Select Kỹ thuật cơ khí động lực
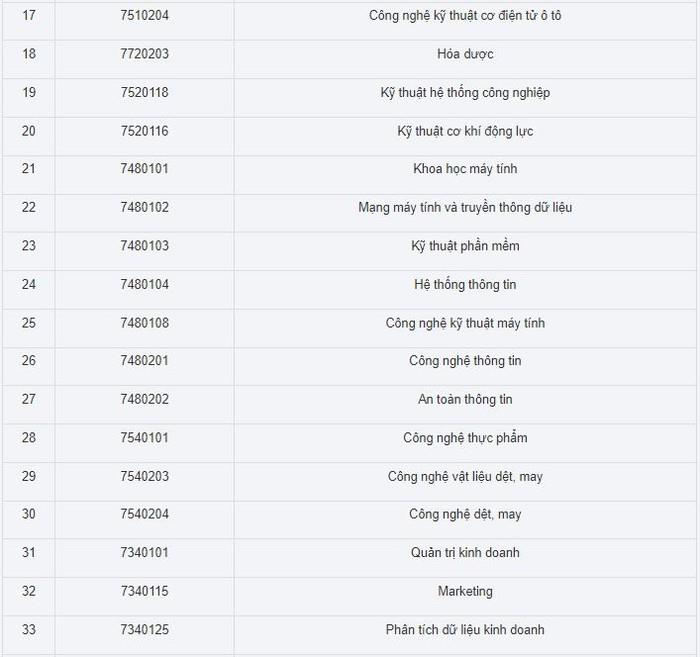This screenshot has width=700, height=657. pyautogui.click(x=465, y=131)
